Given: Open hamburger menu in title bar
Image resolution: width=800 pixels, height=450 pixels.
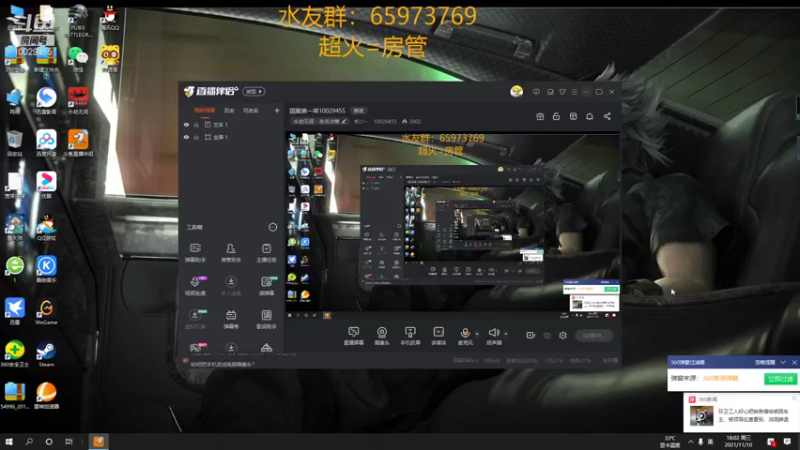Looking at the screenshot, I should pyautogui.click(x=574, y=92).
